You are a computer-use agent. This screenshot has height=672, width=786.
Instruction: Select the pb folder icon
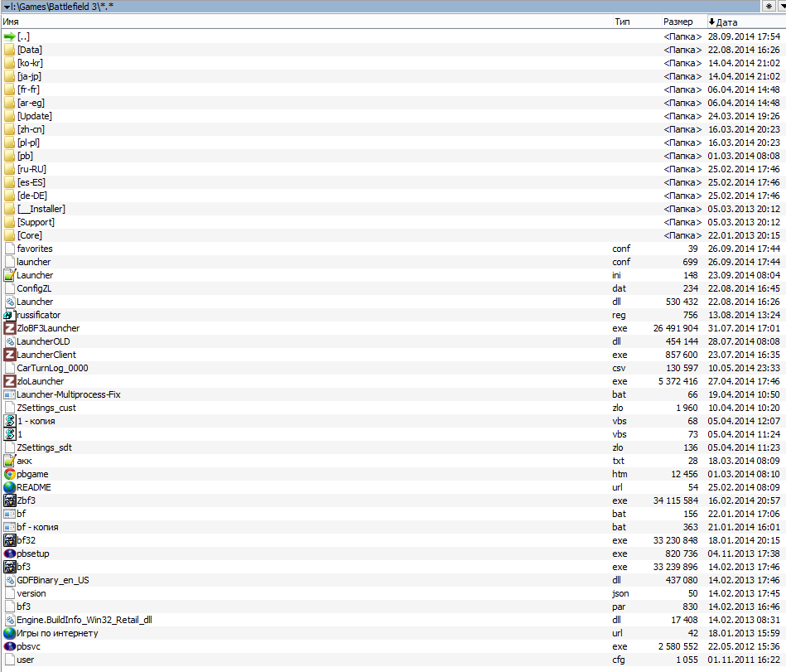(x=9, y=156)
